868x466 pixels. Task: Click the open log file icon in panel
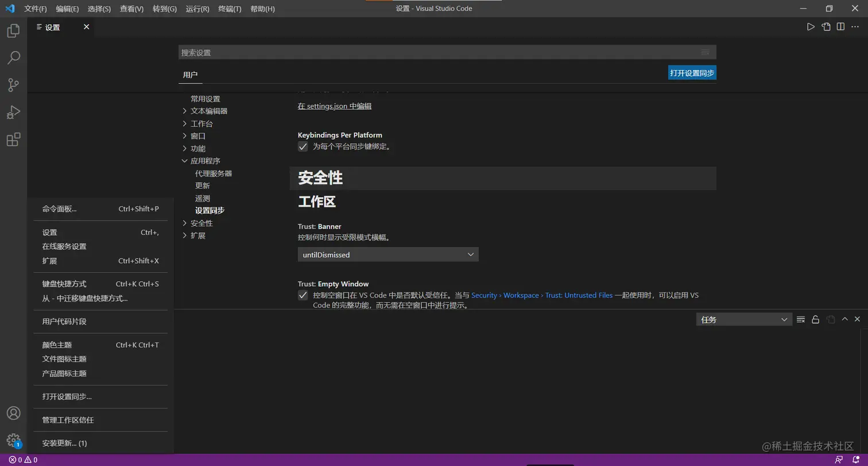[830, 319]
